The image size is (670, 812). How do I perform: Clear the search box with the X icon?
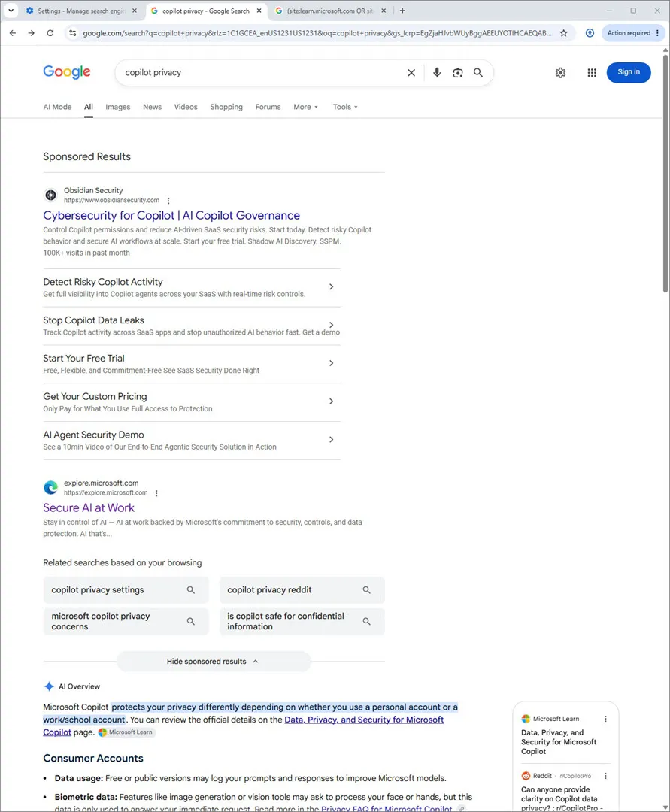coord(411,72)
